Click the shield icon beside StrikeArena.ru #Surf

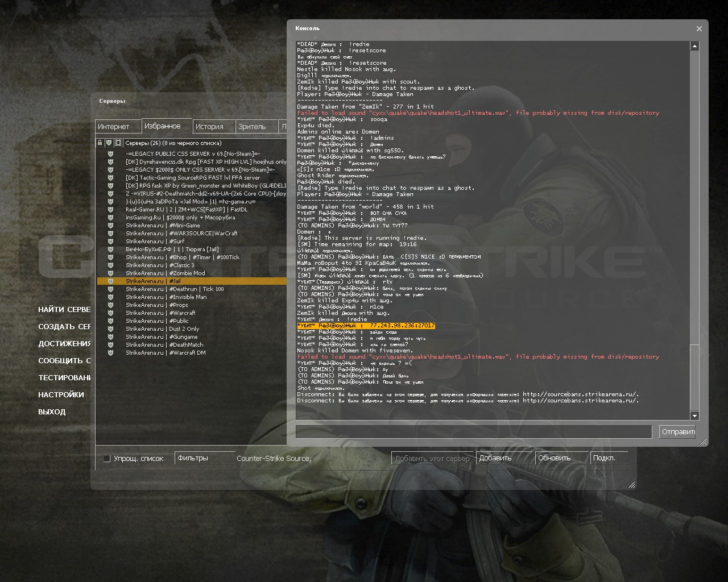(x=110, y=242)
